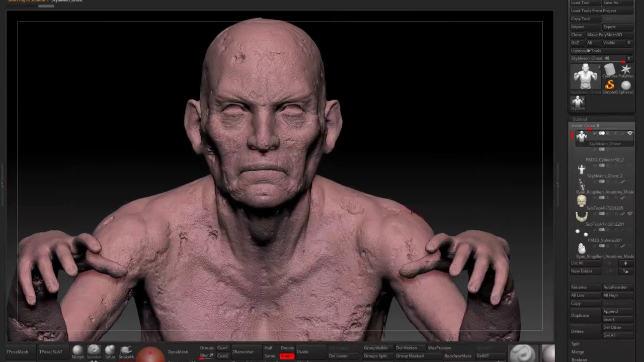The image size is (644, 362).
Task: Select the Morph brush icon
Action: [77, 351]
